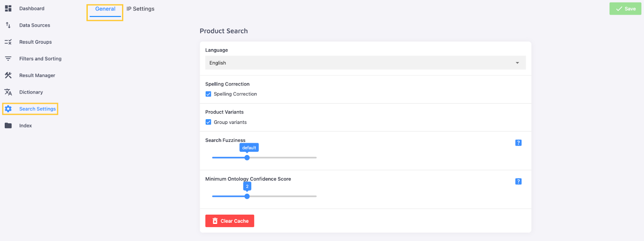Click the Filters and Sorting icon
The width and height of the screenshot is (644, 241).
pos(8,59)
